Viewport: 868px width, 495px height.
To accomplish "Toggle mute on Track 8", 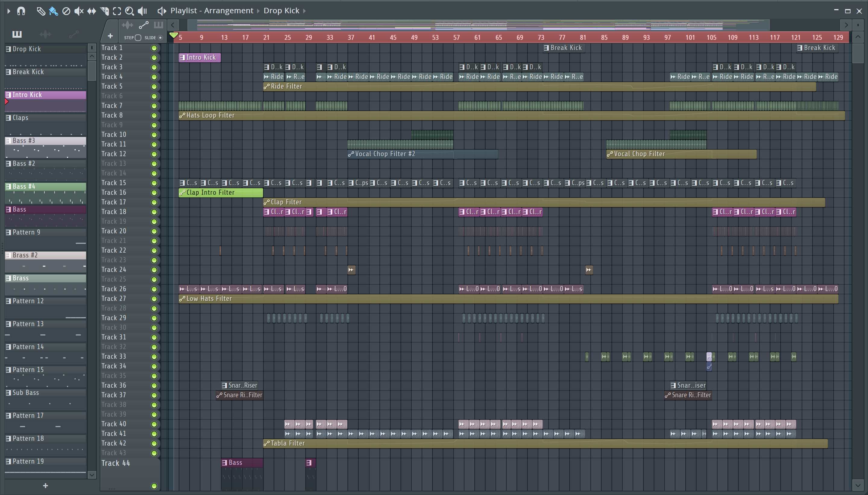I will pyautogui.click(x=154, y=115).
